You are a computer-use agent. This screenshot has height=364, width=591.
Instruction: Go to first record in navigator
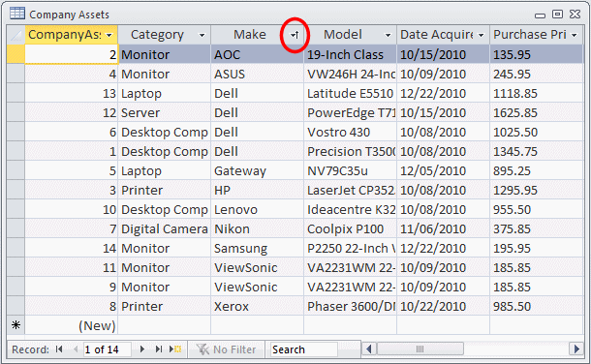pos(59,349)
